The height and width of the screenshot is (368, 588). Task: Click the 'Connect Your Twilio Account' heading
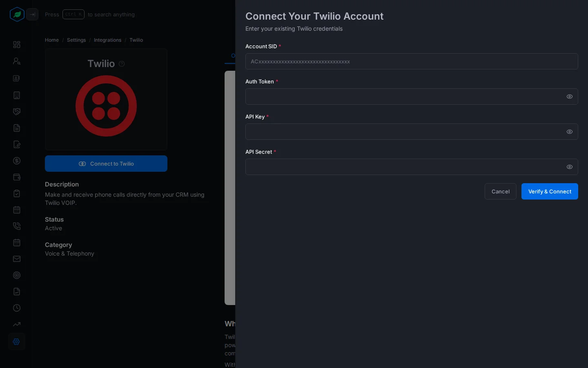click(x=314, y=16)
